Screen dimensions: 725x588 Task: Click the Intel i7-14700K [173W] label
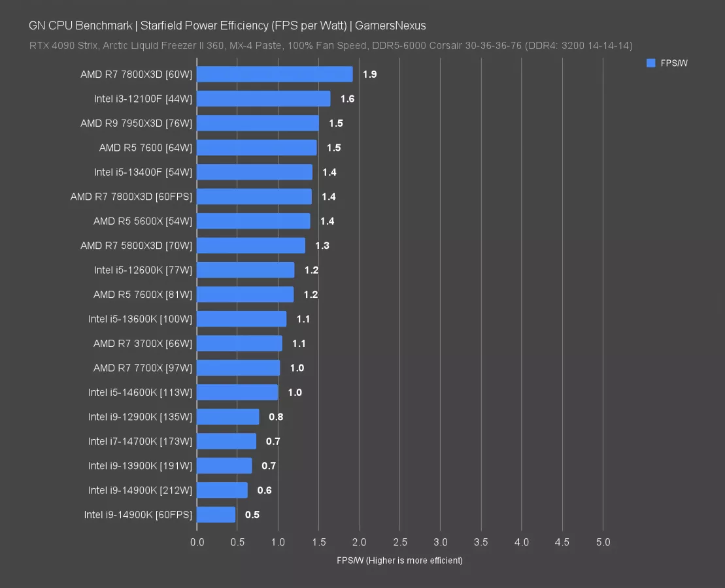[x=140, y=442]
